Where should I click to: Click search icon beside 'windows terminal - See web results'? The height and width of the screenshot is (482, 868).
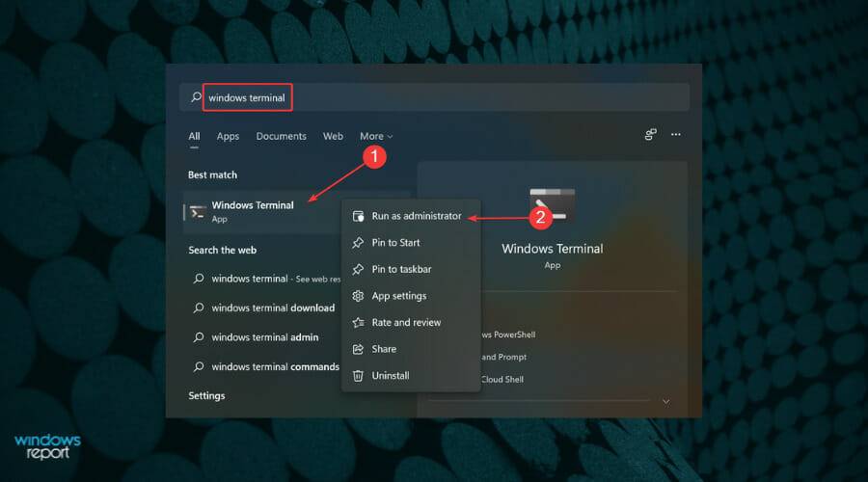(198, 279)
